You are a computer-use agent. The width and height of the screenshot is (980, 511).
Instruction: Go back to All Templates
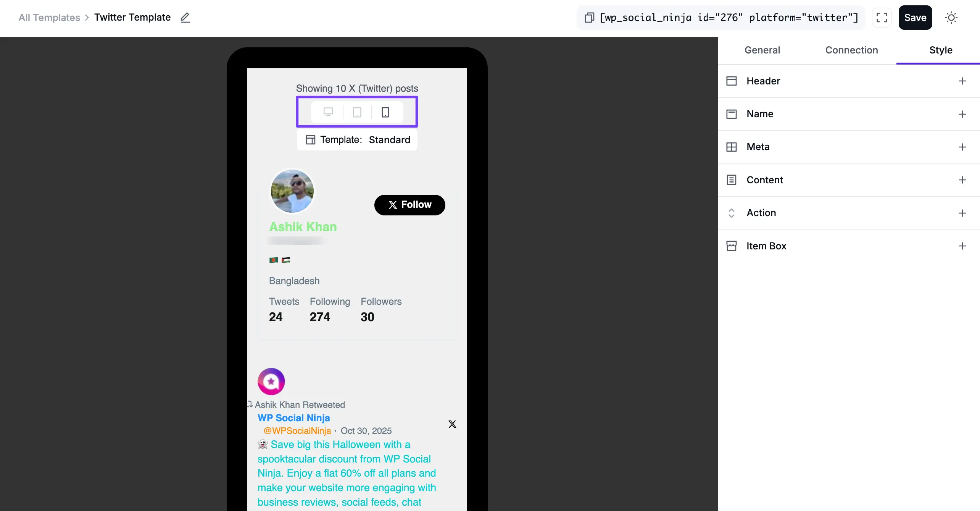[49, 18]
